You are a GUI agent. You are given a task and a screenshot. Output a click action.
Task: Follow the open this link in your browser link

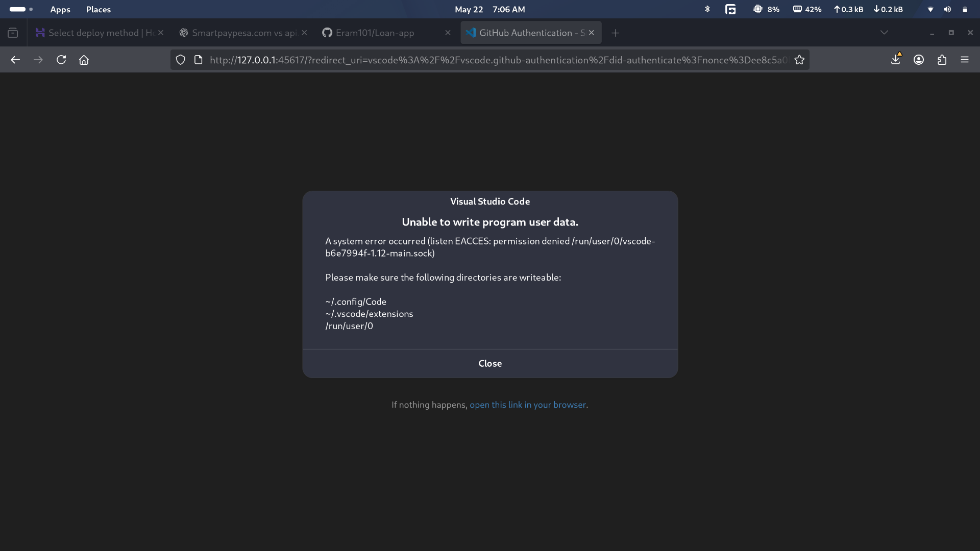pos(528,405)
